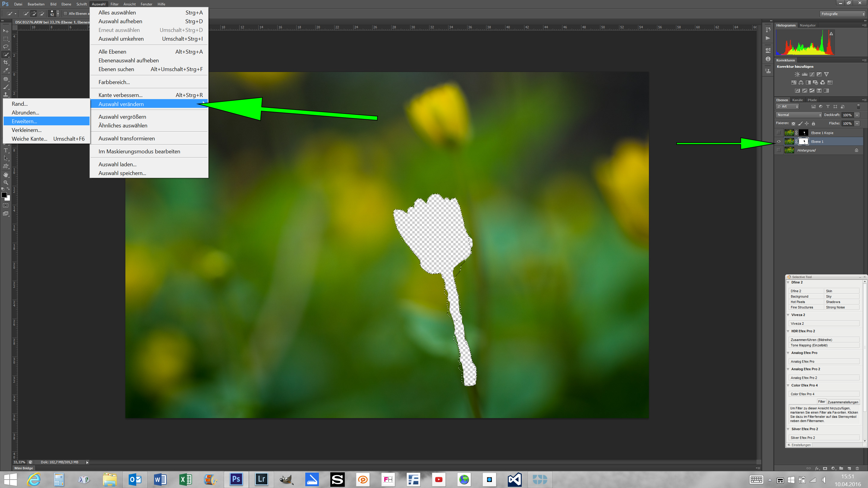The image size is (868, 488).
Task: Open the Deckkraft opacity dropdown arrow
Action: (857, 115)
